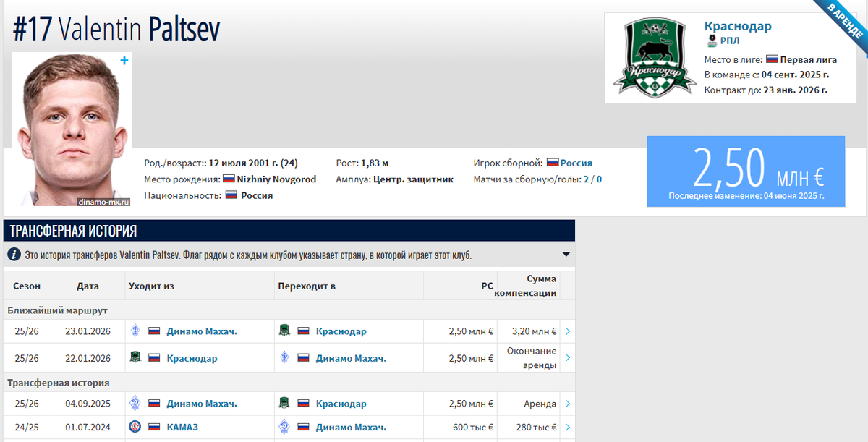Click flag beside Nizhniy Novgorod birthplace
Viewport: 868px width, 442px height.
(x=229, y=179)
